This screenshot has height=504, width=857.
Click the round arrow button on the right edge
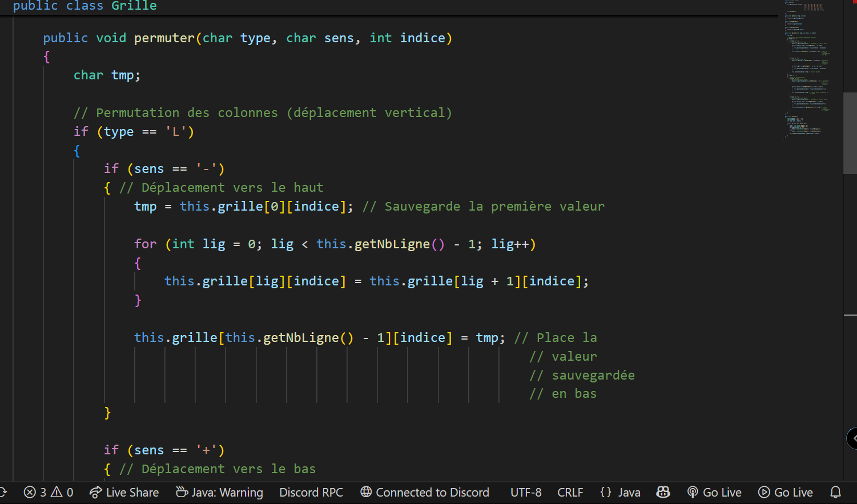coord(852,438)
